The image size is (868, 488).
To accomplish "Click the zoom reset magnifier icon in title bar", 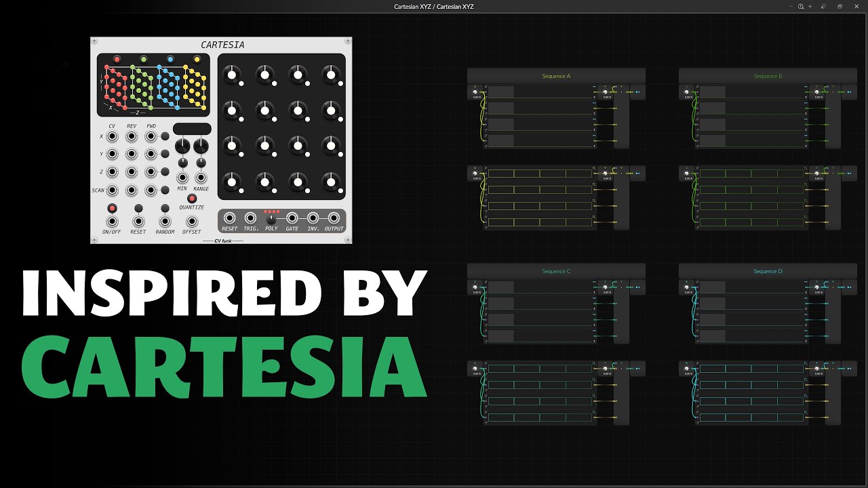I will pos(801,6).
